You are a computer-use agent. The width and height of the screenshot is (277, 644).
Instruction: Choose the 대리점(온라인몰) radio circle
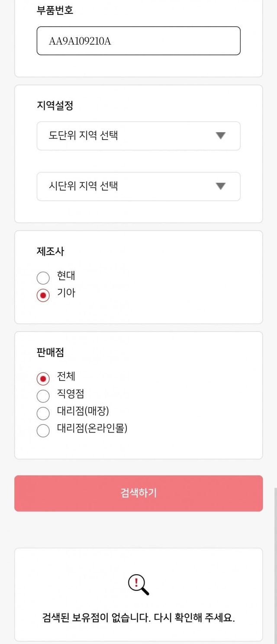43,431
